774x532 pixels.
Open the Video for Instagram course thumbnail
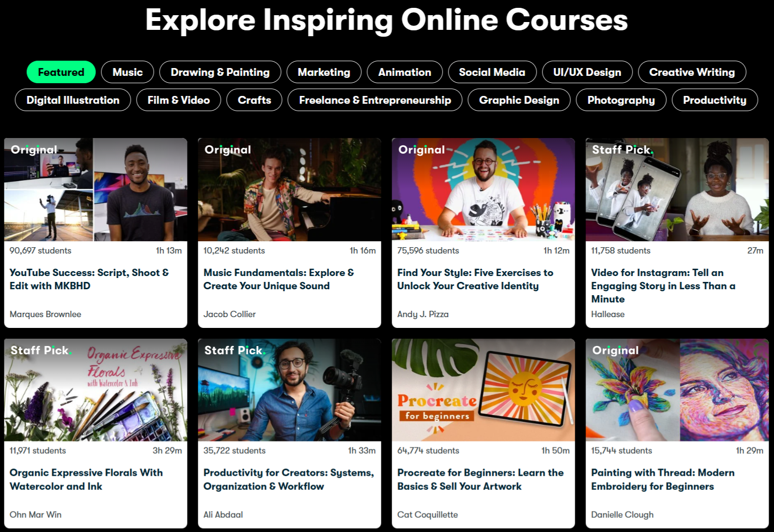[x=677, y=189]
